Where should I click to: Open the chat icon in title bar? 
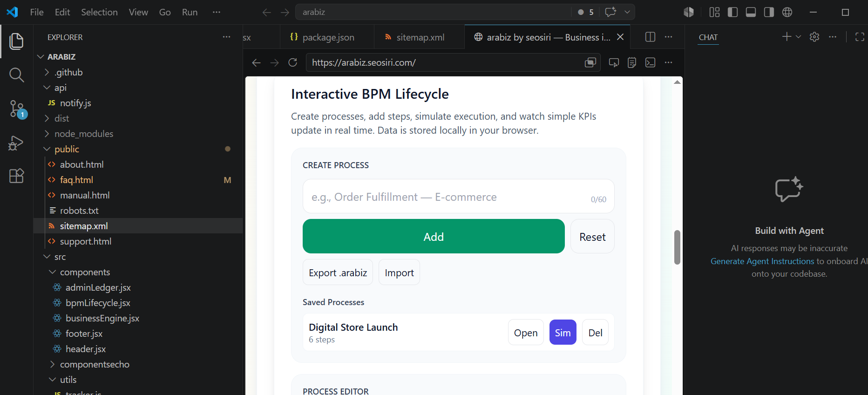click(x=610, y=12)
